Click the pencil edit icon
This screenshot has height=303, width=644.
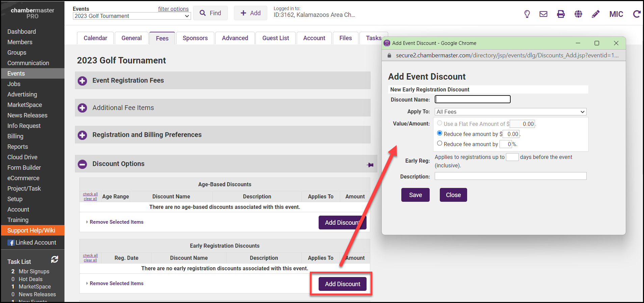[x=596, y=14]
